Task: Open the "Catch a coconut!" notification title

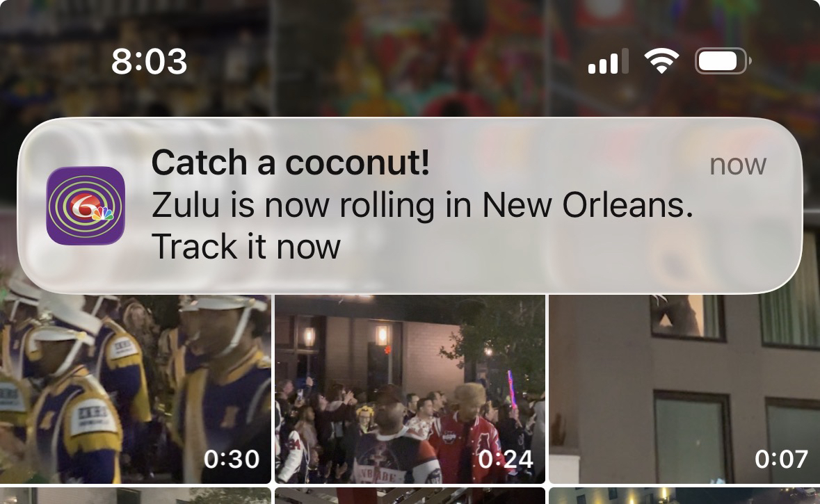Action: pyautogui.click(x=290, y=162)
